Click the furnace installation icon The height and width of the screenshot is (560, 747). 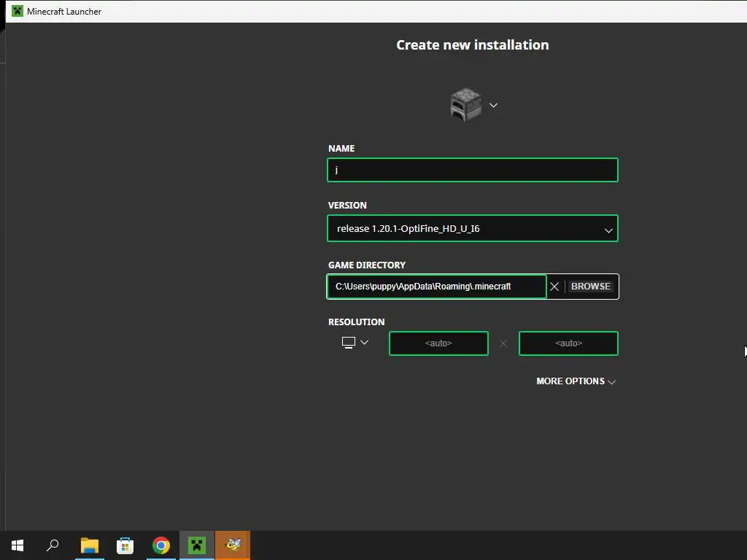pos(465,105)
